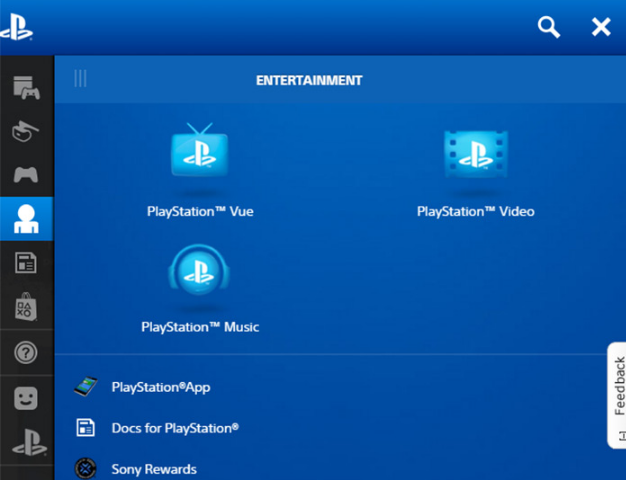Image resolution: width=626 pixels, height=480 pixels.
Task: Open the console and controller sidebar section
Action: click(x=26, y=87)
